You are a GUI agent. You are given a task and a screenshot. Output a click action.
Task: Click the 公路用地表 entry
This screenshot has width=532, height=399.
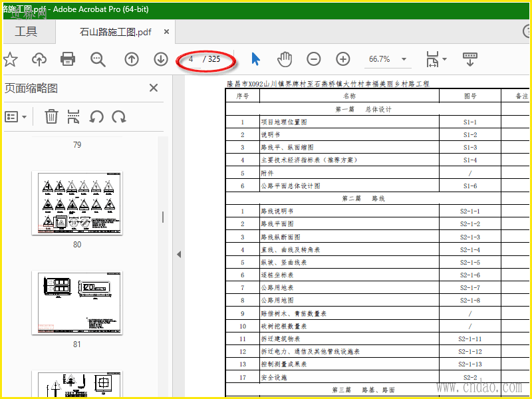click(277, 288)
